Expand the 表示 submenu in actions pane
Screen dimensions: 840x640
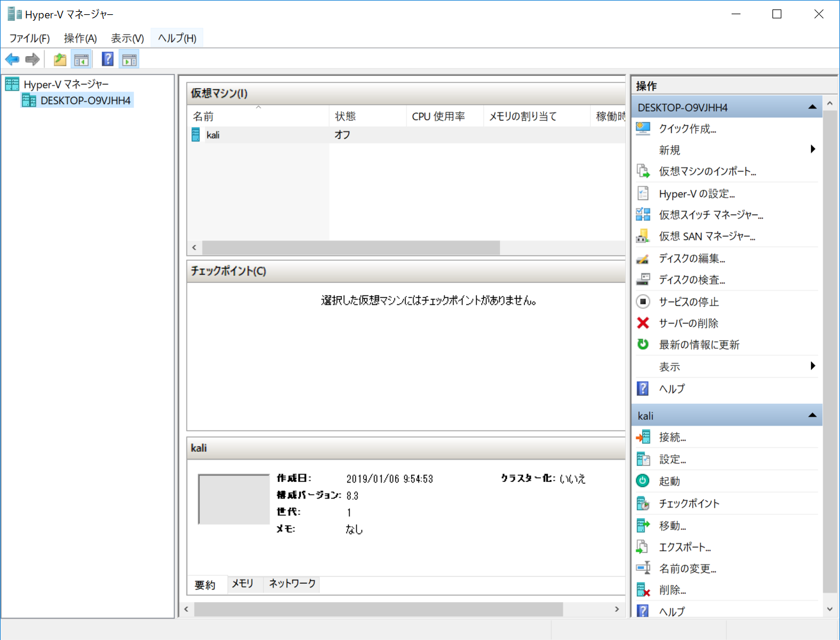pyautogui.click(x=813, y=366)
